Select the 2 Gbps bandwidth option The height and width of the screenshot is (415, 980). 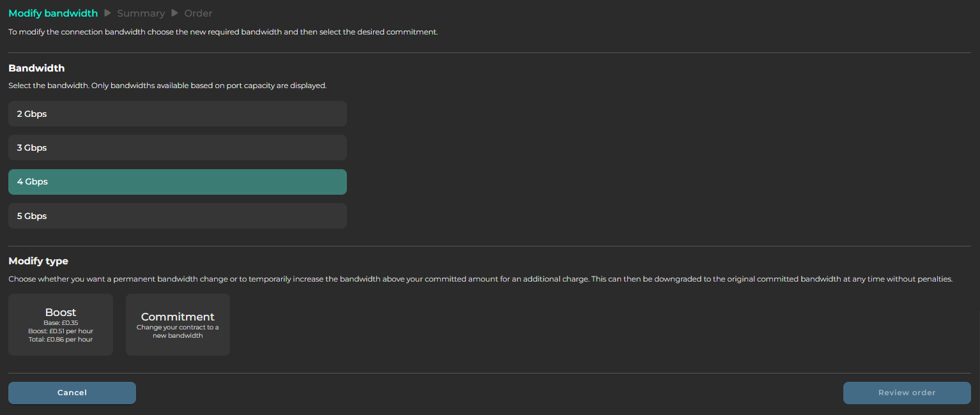[x=177, y=114]
